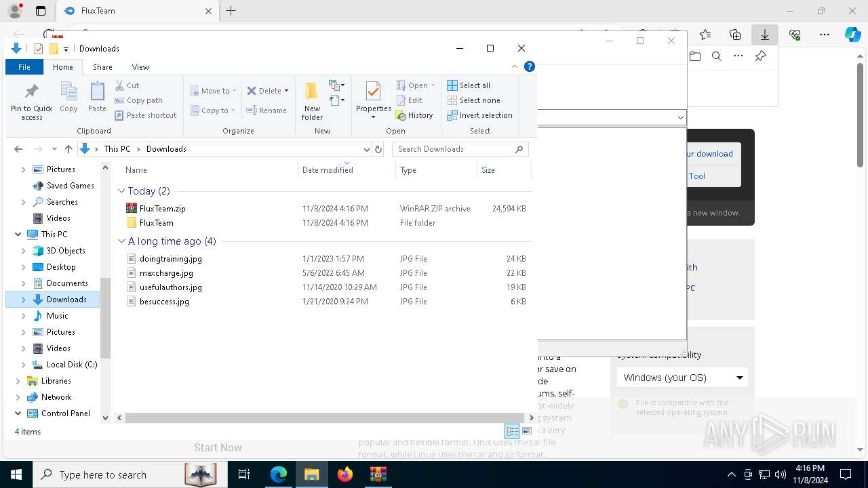Switch to Large icons view layout
This screenshot has height=488, width=868.
527,432
